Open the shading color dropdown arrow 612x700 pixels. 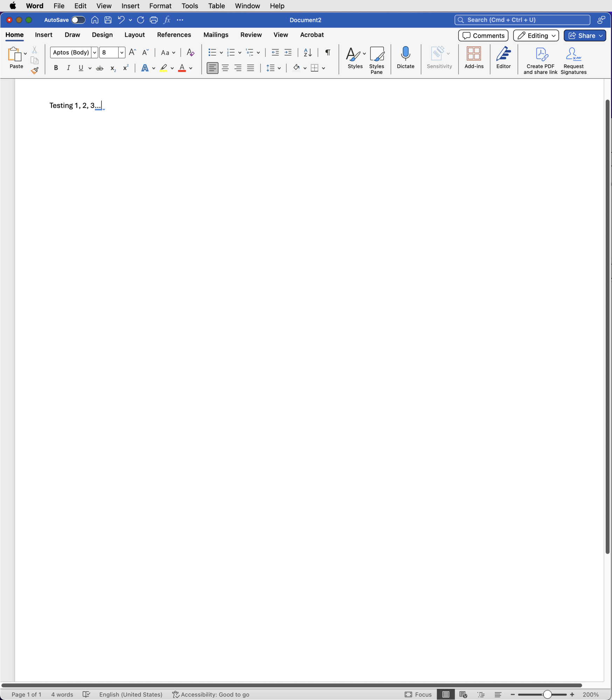click(x=305, y=68)
